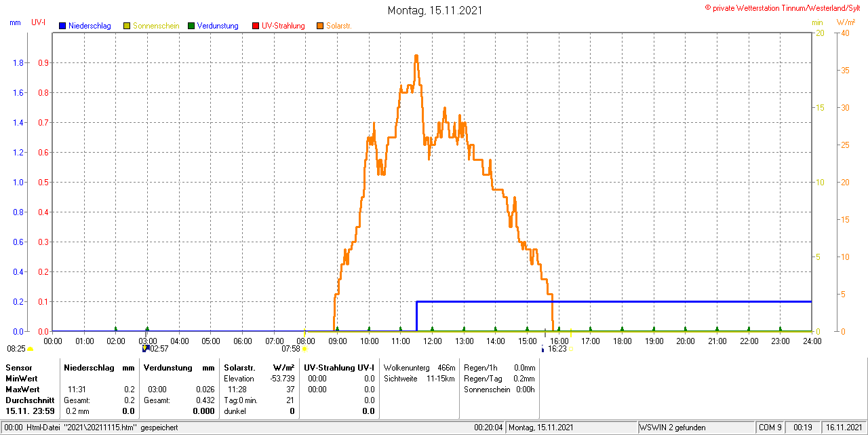Screen dimensions: 868x435
Task: Click the sun icon beside 07:58
Action: (x=304, y=349)
